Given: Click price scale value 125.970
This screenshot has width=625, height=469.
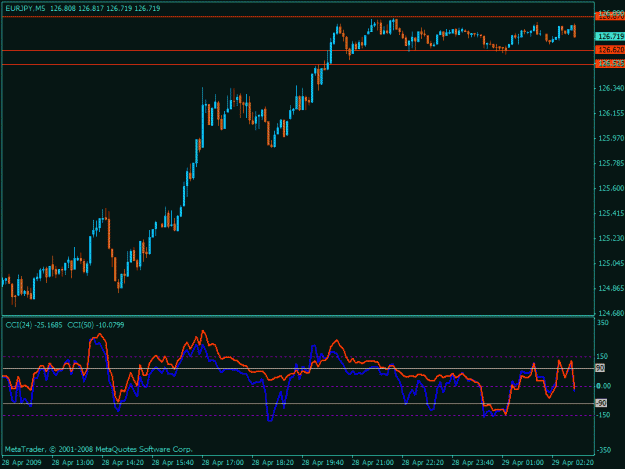Looking at the screenshot, I should pos(611,138).
